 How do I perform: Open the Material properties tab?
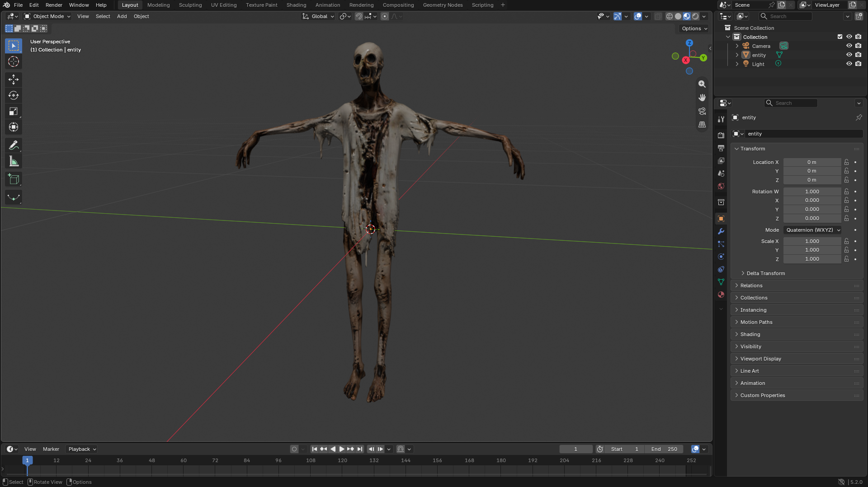tap(721, 295)
